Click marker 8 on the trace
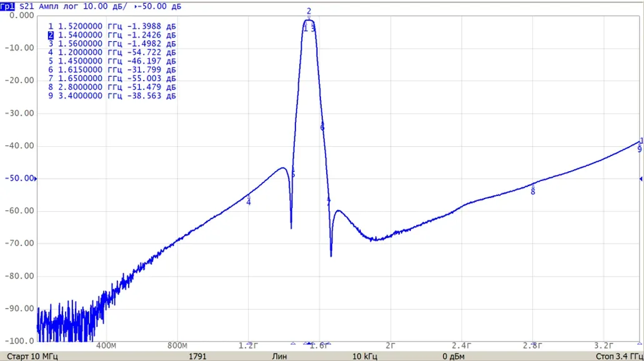This screenshot has height=361, width=644. coord(533,191)
